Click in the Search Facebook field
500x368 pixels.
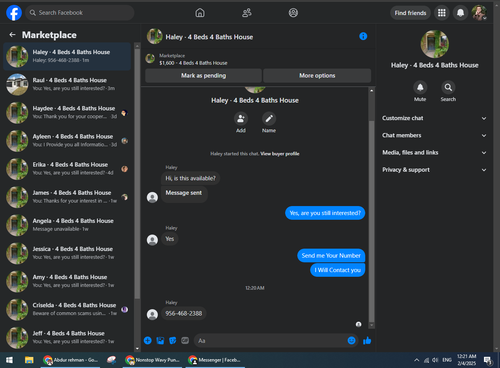pyautogui.click(x=80, y=13)
